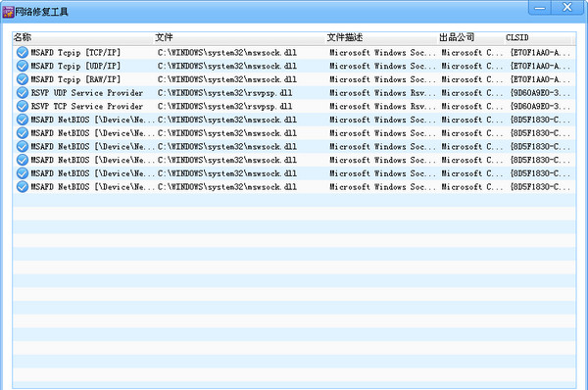The image size is (588, 390).
Task: Click the CLSID column header
Action: click(538, 37)
